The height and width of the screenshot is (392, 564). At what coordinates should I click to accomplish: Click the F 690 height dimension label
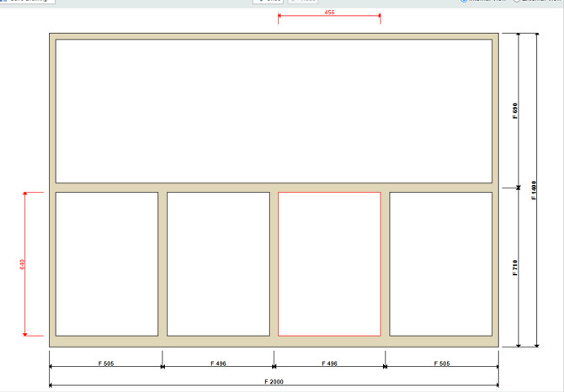pyautogui.click(x=515, y=110)
